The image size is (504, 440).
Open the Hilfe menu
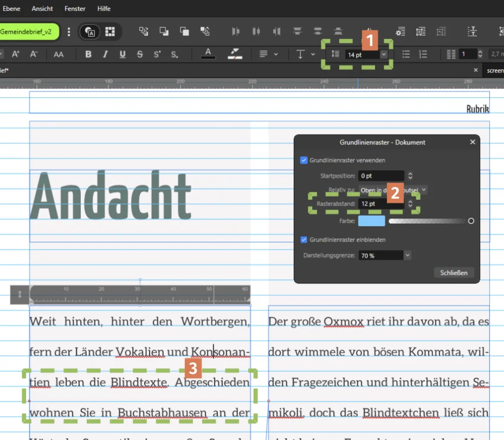(104, 9)
